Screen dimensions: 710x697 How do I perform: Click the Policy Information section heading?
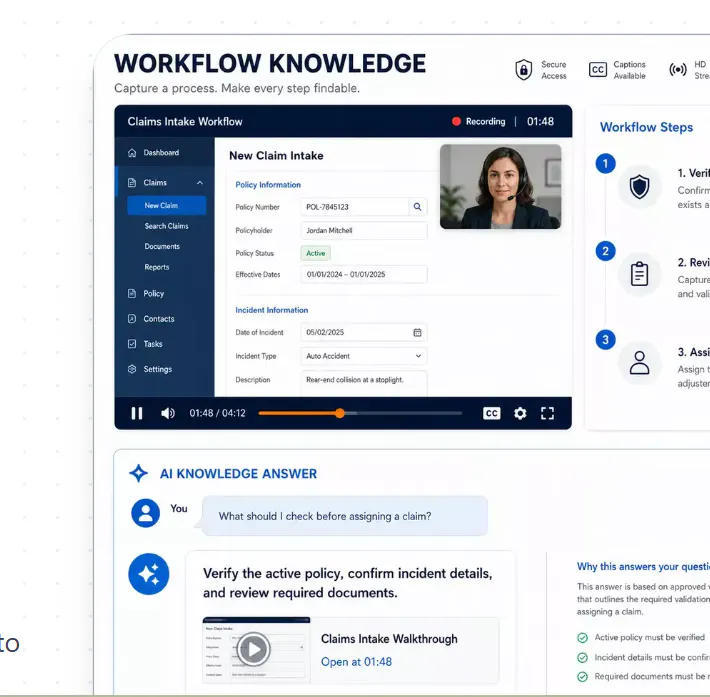click(268, 185)
